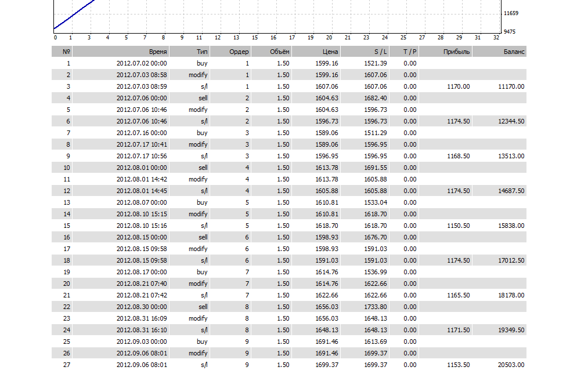Screen dimensions: 588x374
Task: Click S/L value 1691.55
Action: tap(376, 168)
